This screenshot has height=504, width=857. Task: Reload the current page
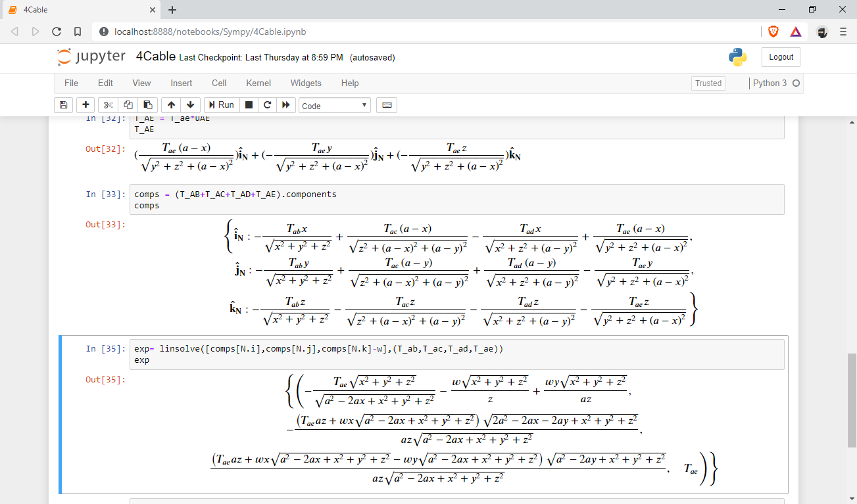click(57, 32)
